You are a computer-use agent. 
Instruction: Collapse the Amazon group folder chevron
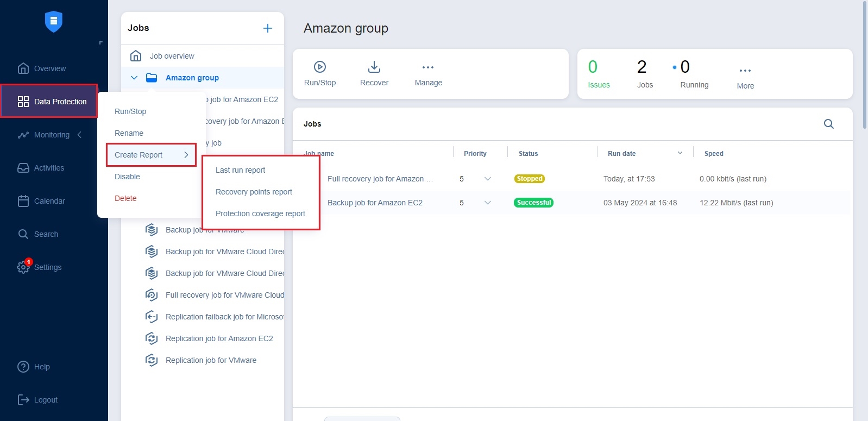[x=134, y=78]
